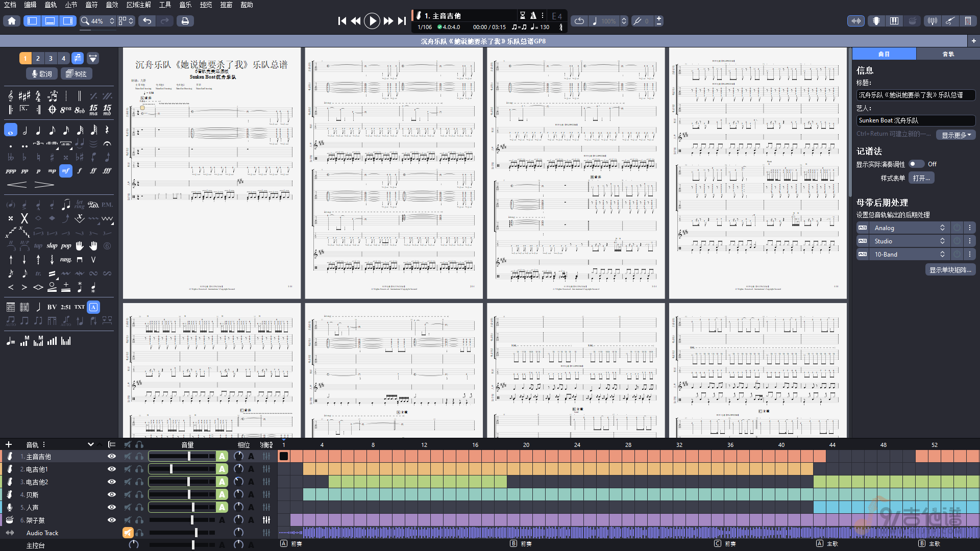980x551 pixels.
Task: Click the loop playback icon
Action: coord(579,21)
